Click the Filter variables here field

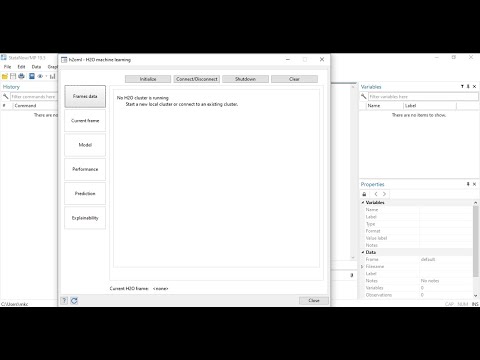click(423, 97)
